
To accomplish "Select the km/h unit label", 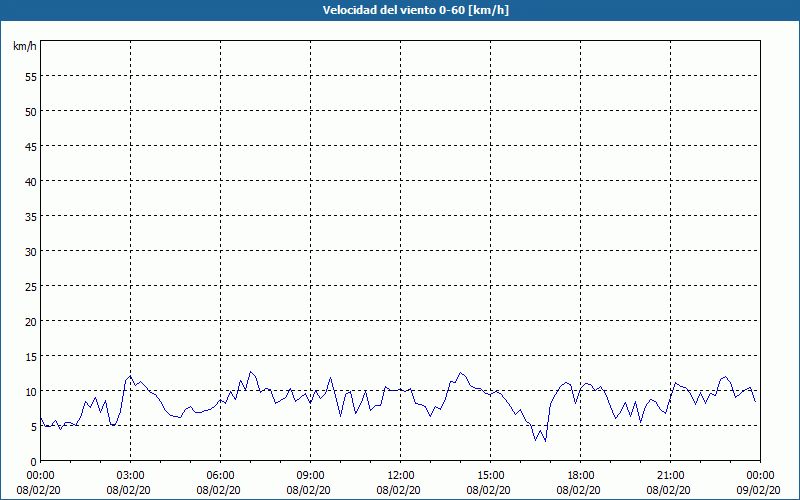I will point(25,46).
